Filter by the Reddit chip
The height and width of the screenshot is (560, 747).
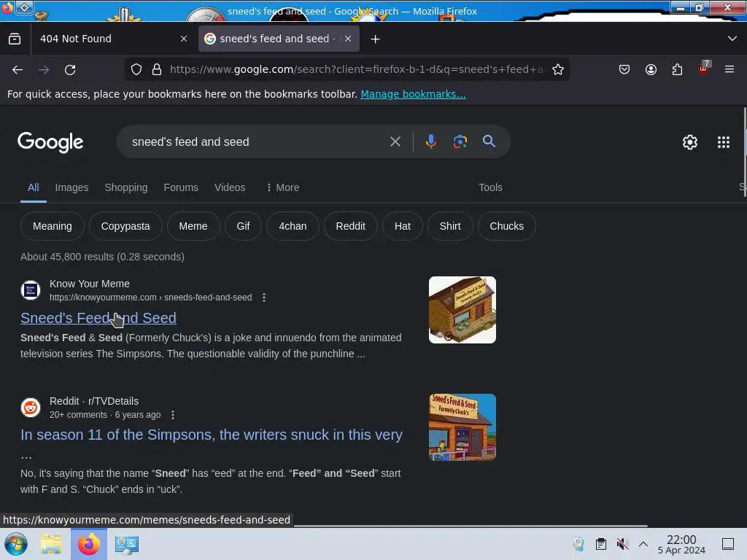pyautogui.click(x=351, y=226)
